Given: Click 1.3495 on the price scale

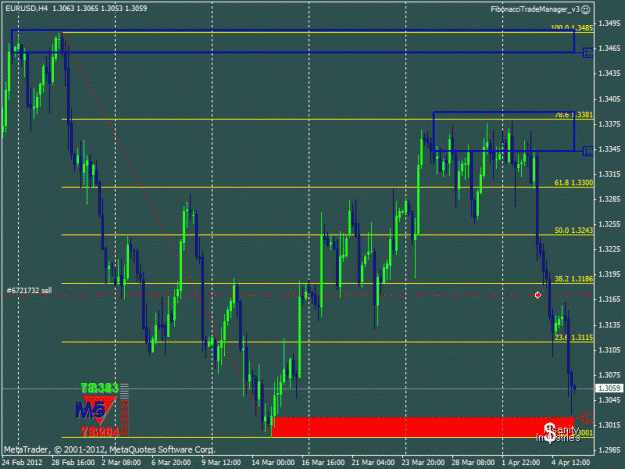Looking at the screenshot, I should 610,24.
